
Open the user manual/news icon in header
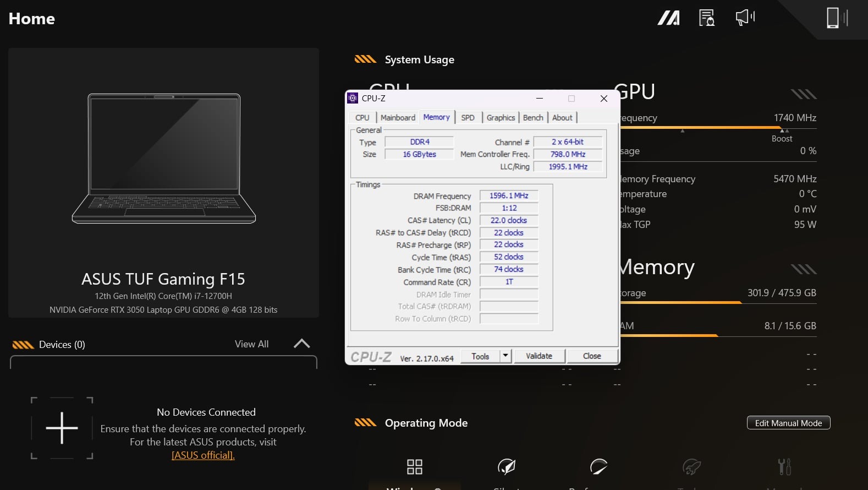[x=707, y=18]
